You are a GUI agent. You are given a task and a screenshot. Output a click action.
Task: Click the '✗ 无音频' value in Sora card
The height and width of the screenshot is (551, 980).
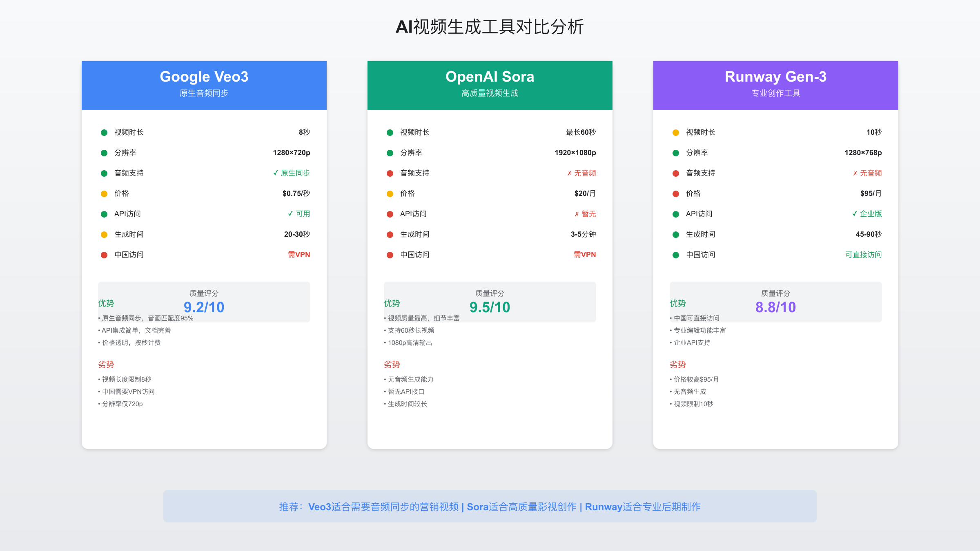pos(581,173)
